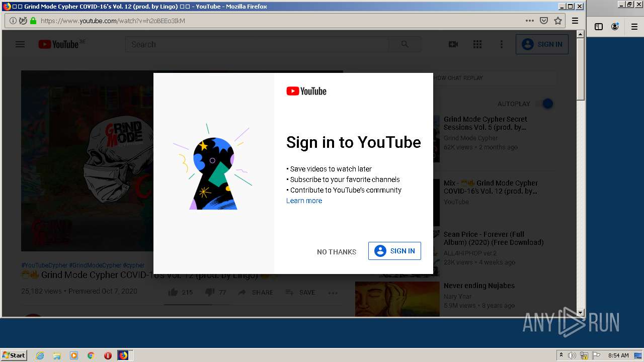Switch to the Firefox taskbar button
The width and height of the screenshot is (644, 362).
[x=123, y=355]
